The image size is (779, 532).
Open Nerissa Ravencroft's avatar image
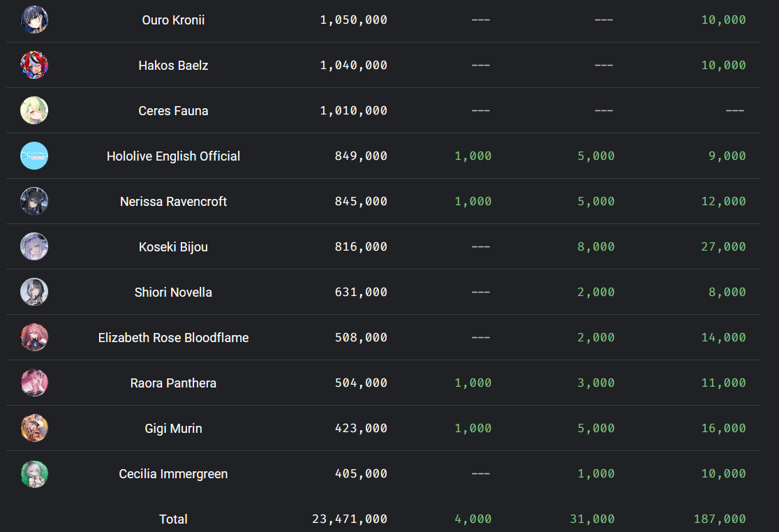pyautogui.click(x=34, y=201)
